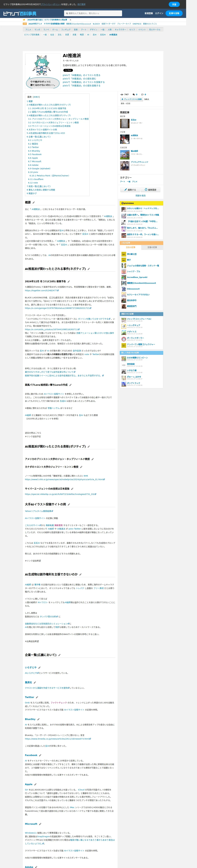This screenshot has height=868, width=197.
Task: Open the togetter.com/li/2482477 external link
Action: 42,290
